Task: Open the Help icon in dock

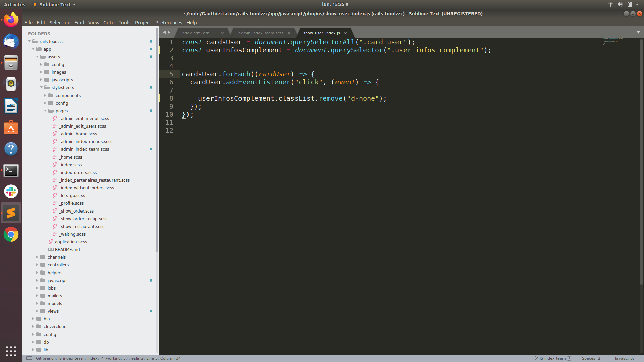Action: pos(11,149)
